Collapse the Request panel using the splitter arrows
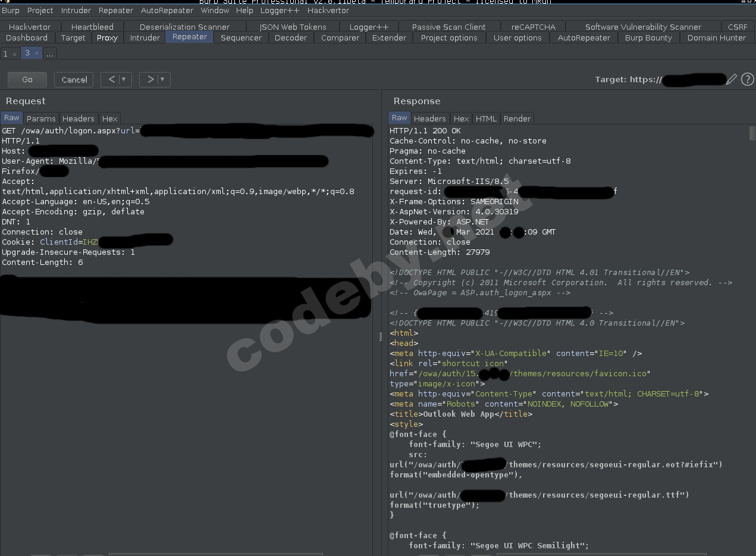The image size is (756, 556). (380, 336)
